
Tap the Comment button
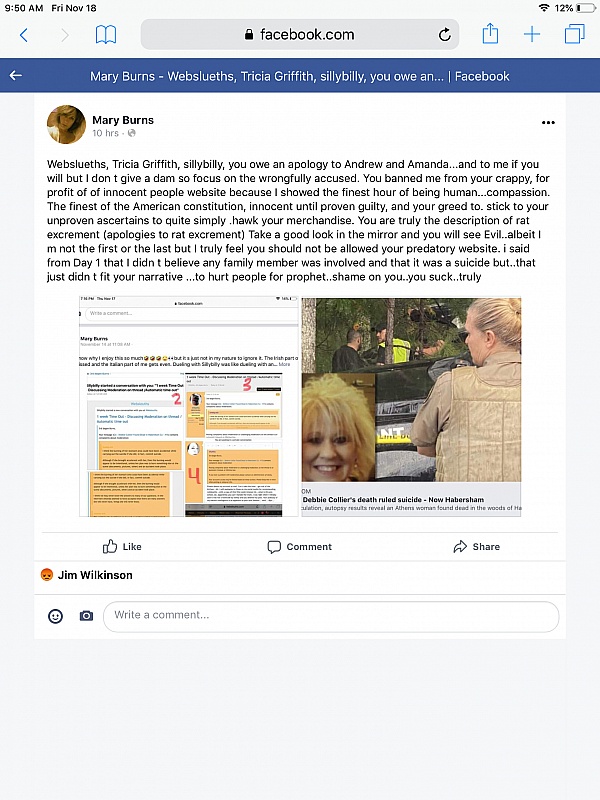click(299, 546)
